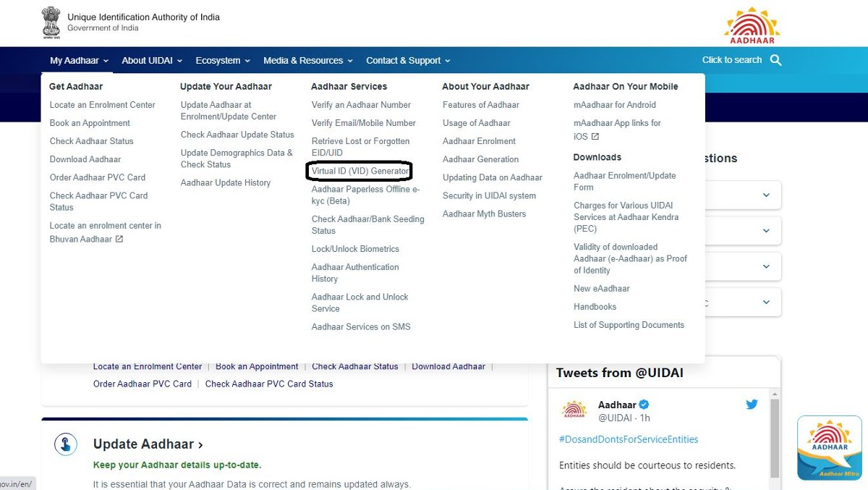Expand the About UIDAI dropdown

(x=152, y=61)
